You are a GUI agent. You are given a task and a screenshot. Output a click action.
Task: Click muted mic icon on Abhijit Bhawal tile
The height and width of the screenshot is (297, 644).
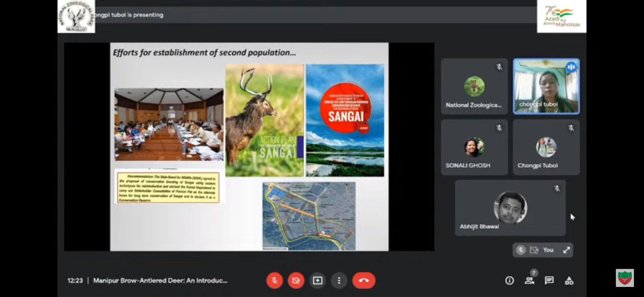coord(557,189)
